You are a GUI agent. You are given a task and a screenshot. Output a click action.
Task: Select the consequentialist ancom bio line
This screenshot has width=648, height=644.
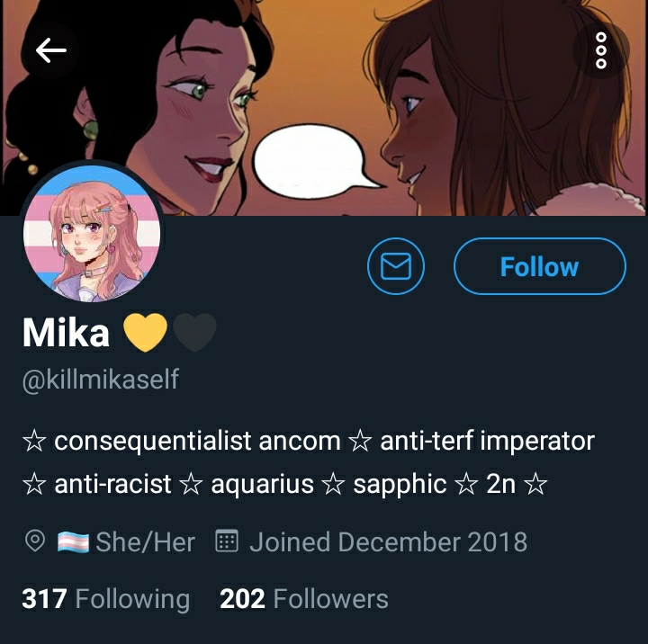pyautogui.click(x=309, y=441)
